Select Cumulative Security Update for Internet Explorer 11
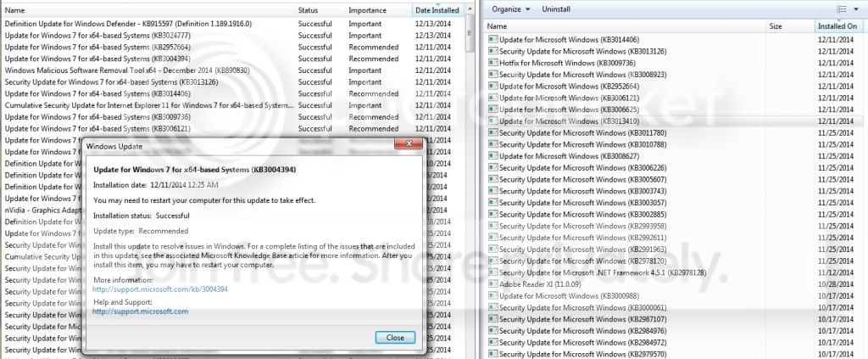This screenshot has width=868, height=359. coord(232,105)
